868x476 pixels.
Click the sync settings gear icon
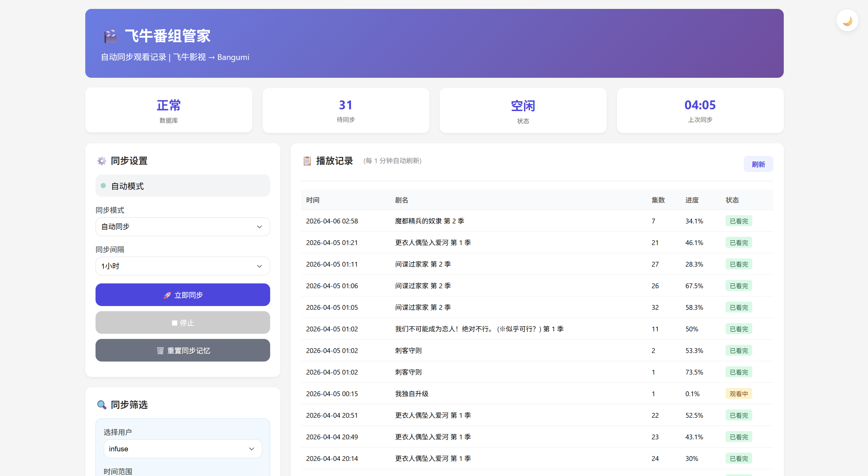(102, 161)
